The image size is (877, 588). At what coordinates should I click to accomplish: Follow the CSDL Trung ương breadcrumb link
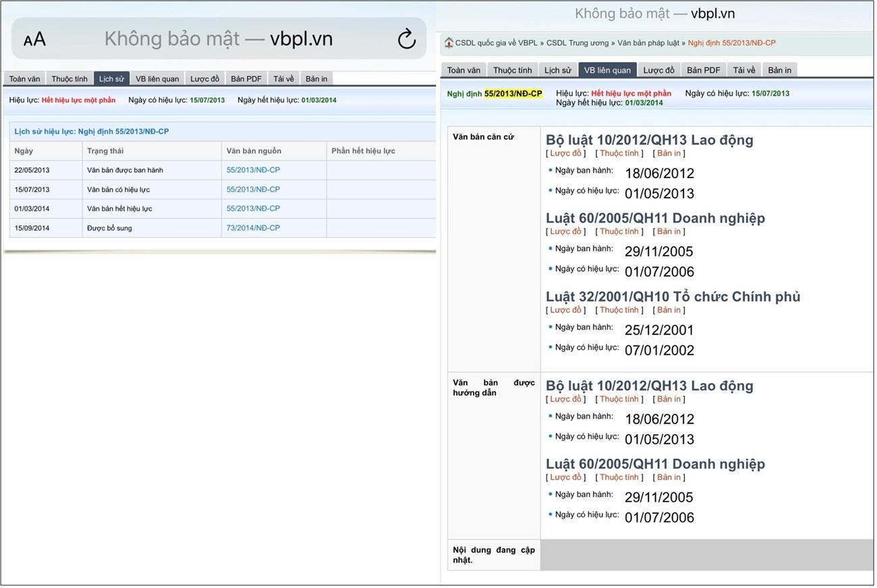[x=578, y=43]
